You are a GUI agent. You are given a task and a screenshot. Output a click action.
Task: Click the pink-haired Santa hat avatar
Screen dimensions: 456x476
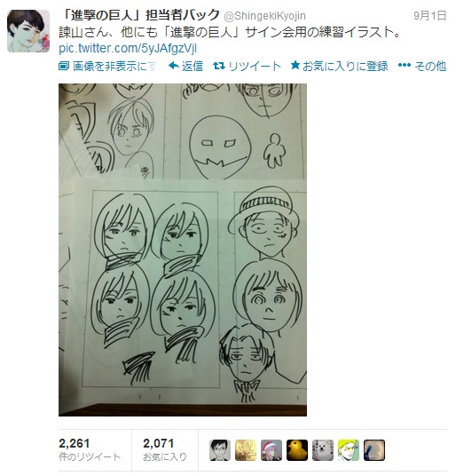[x=271, y=450]
